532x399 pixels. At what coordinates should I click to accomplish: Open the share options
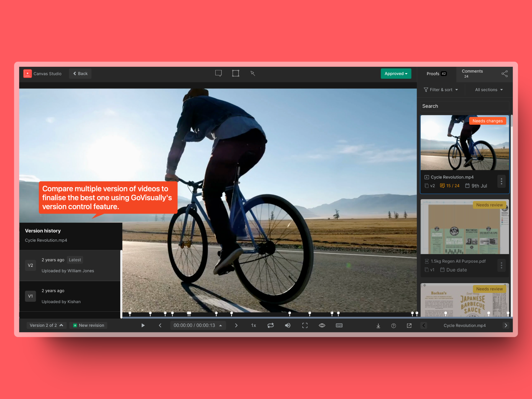[x=505, y=73]
